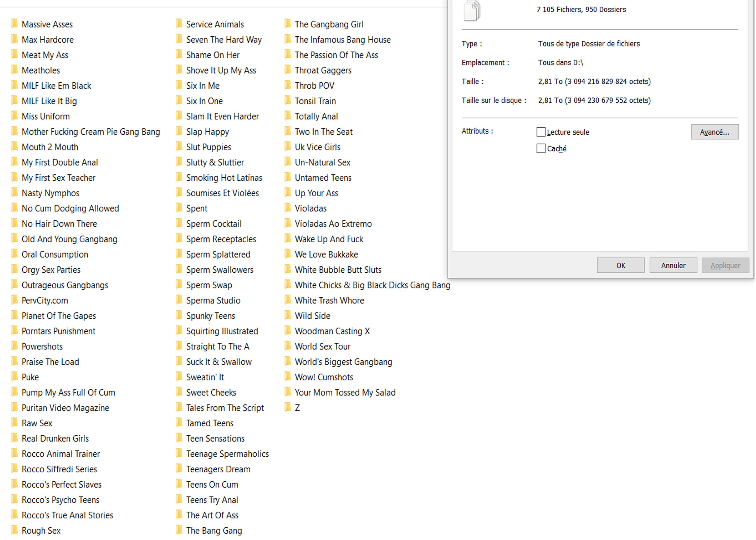
Task: Click Annuler to cancel the dialog
Action: [x=673, y=265]
